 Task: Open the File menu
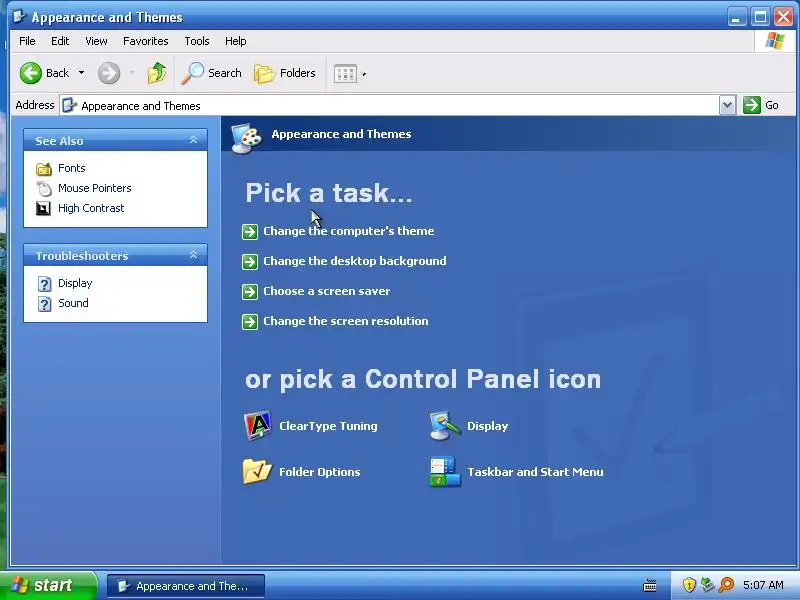pyautogui.click(x=27, y=41)
